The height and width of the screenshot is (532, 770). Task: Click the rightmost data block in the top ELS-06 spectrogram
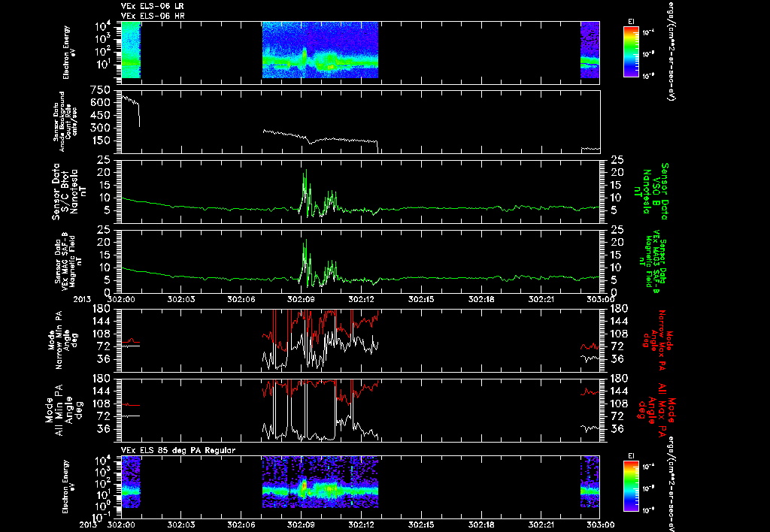tap(590, 50)
